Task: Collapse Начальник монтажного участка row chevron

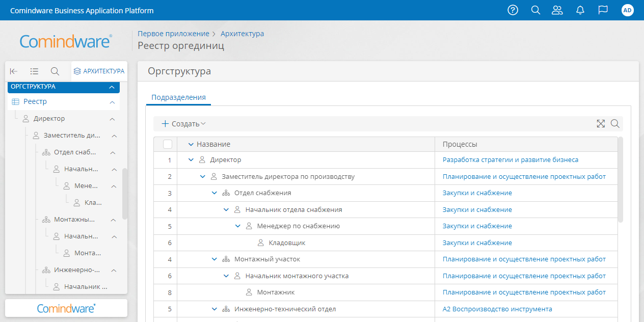Action: [226, 276]
